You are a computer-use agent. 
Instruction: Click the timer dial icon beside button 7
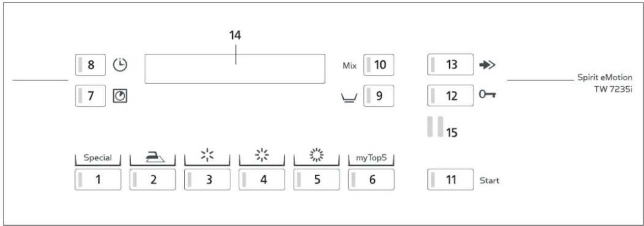click(x=120, y=96)
